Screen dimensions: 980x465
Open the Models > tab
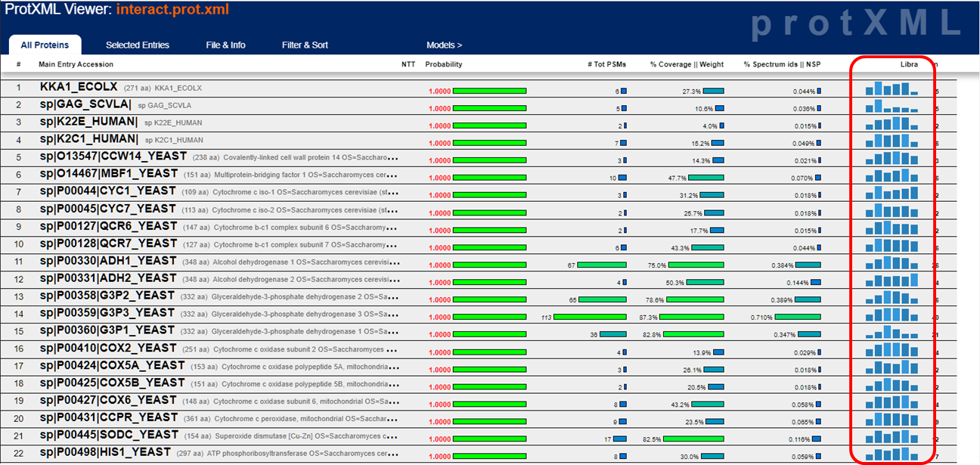(444, 45)
